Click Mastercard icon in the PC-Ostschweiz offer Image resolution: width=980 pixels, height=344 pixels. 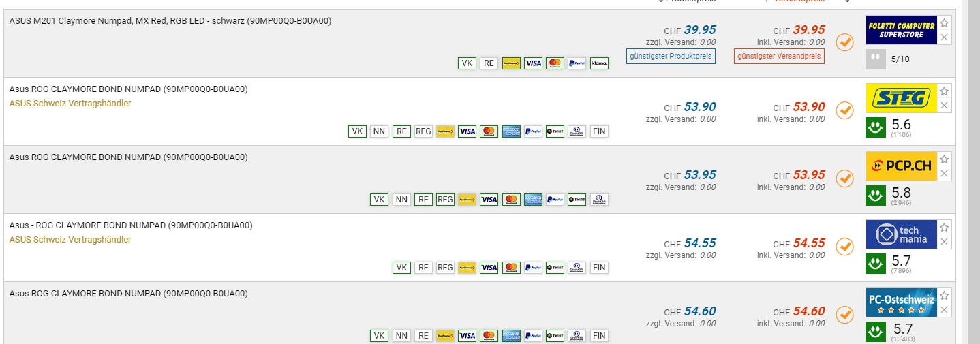point(489,336)
